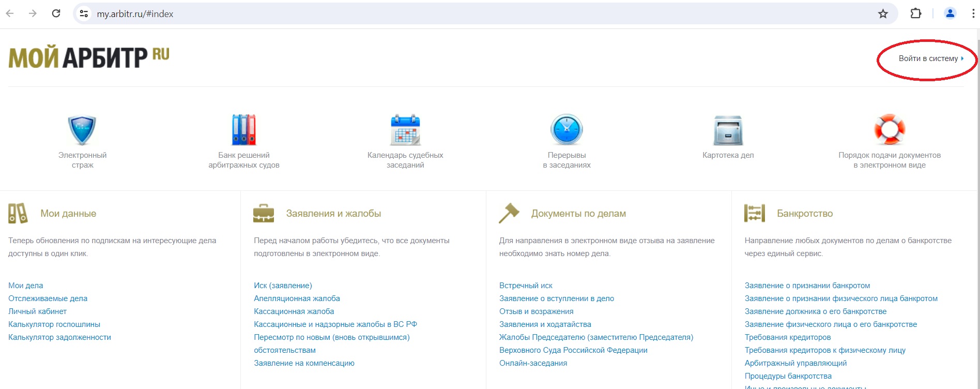Open Калькулятор госпошлины link

pos(54,324)
